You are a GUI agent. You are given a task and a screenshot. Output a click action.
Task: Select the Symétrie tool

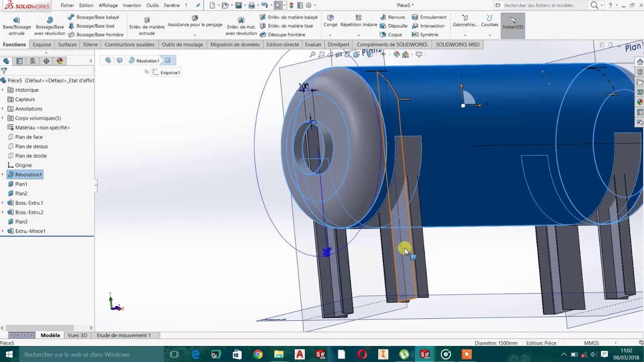coord(425,35)
